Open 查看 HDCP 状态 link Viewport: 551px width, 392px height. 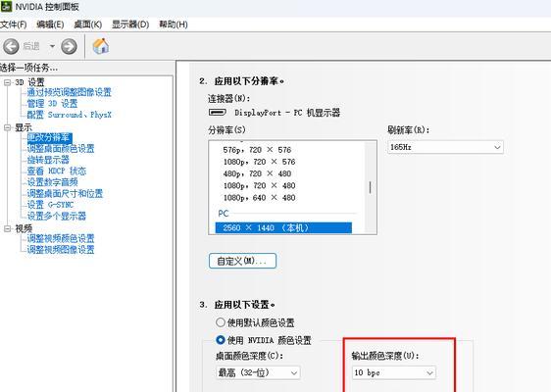point(57,171)
